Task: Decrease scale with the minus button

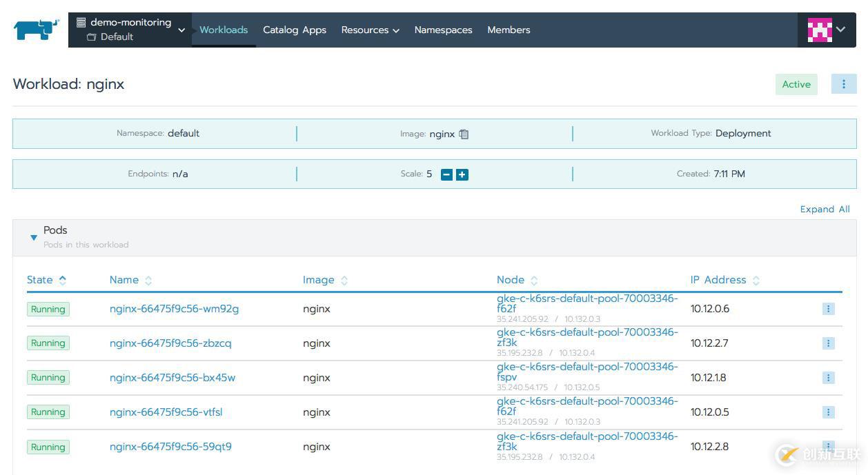Action: point(446,174)
